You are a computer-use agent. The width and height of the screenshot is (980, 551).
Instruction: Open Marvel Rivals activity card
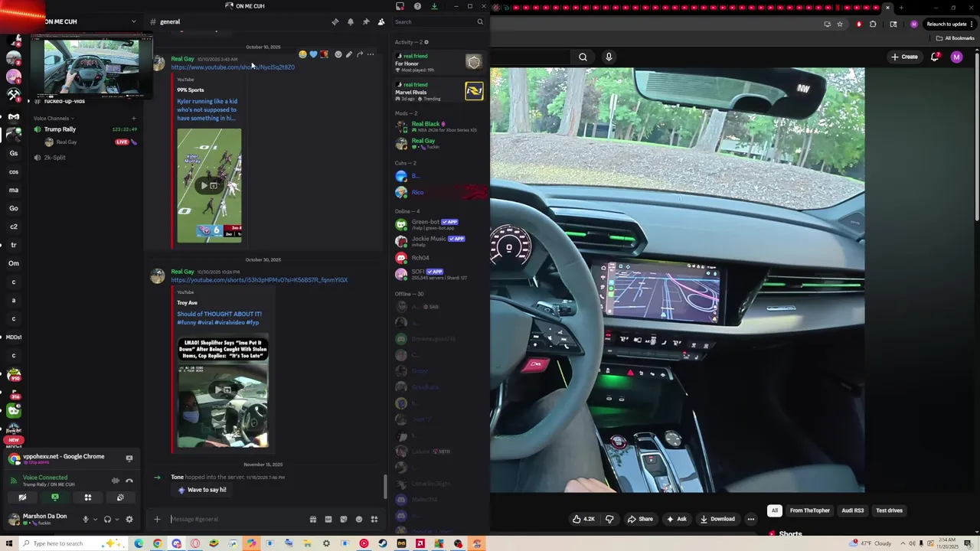pos(439,92)
